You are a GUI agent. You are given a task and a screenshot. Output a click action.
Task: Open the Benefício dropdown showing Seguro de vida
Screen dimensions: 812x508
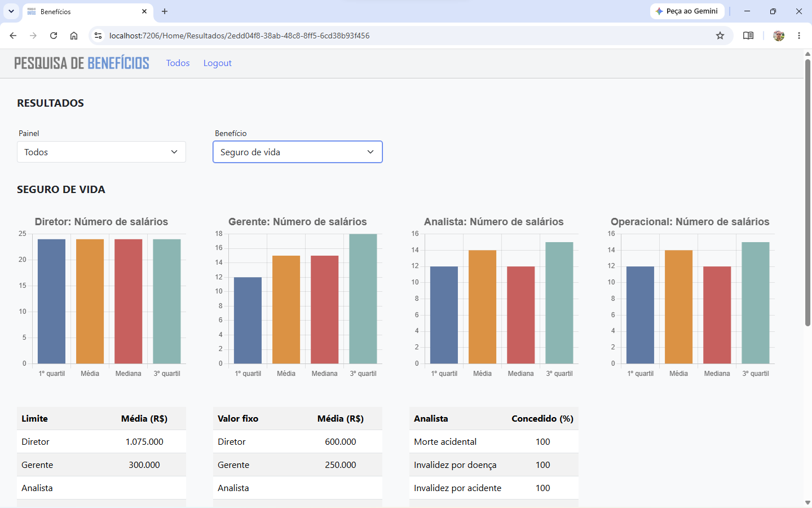(298, 152)
